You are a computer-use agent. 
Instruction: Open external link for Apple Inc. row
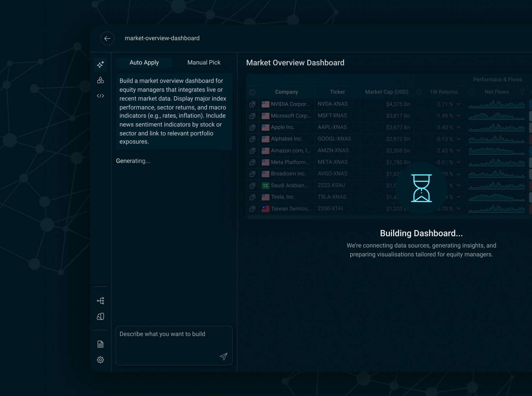point(252,127)
